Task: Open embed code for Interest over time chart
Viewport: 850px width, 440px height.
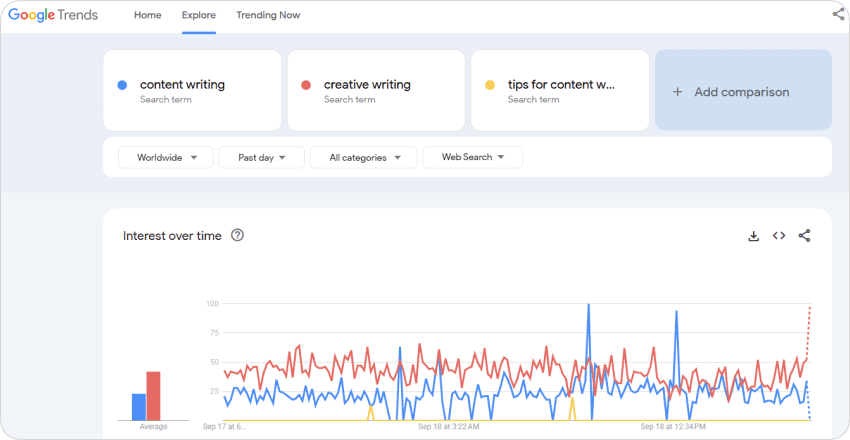Action: (x=779, y=236)
